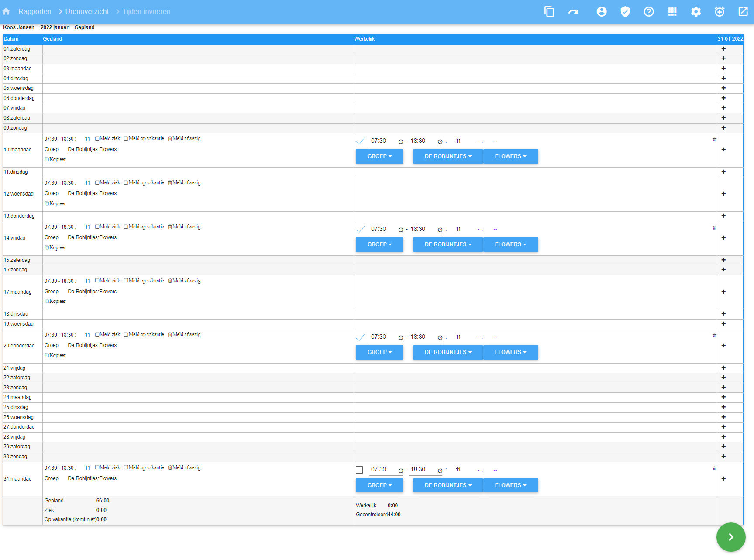
Task: Check the unchecked box for 31 maandag
Action: [x=359, y=470]
